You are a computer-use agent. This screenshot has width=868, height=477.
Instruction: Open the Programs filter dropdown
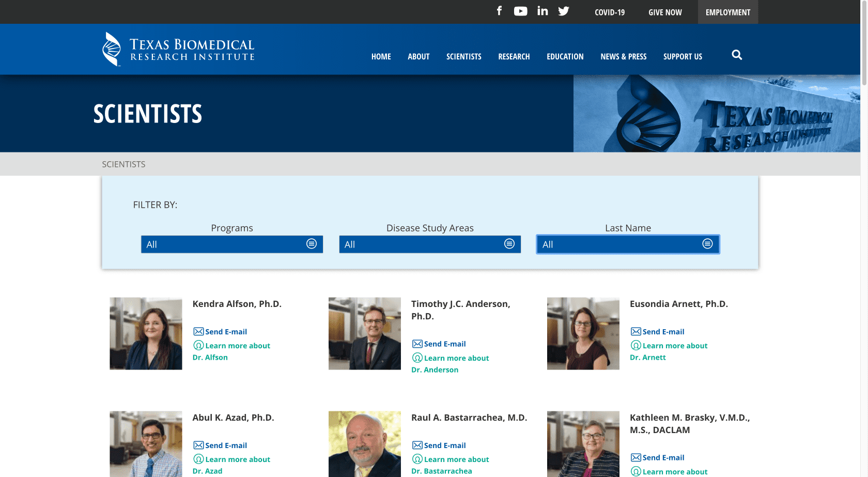pyautogui.click(x=232, y=244)
